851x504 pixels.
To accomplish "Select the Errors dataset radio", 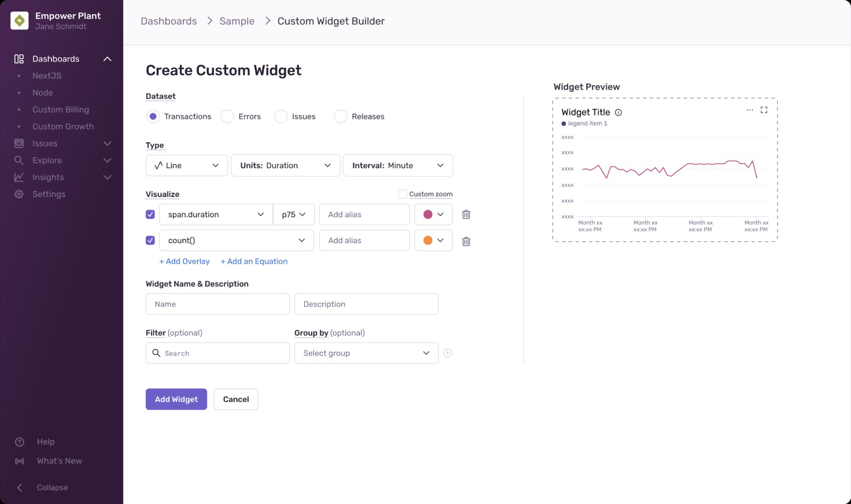I will pos(228,117).
